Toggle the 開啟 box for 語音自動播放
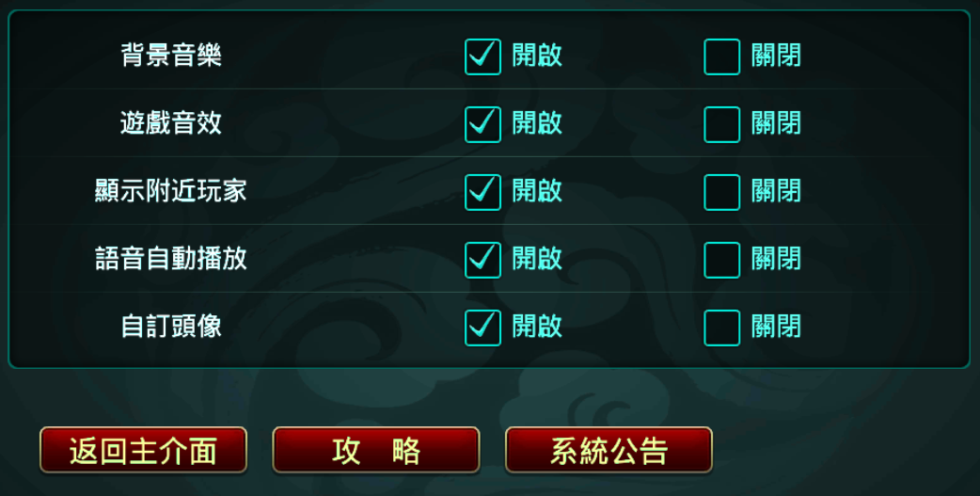The height and width of the screenshot is (496, 980). pos(482,260)
